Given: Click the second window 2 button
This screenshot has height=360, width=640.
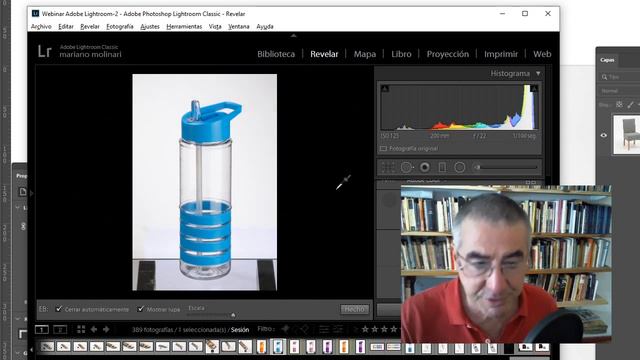Looking at the screenshot, I should (60, 329).
